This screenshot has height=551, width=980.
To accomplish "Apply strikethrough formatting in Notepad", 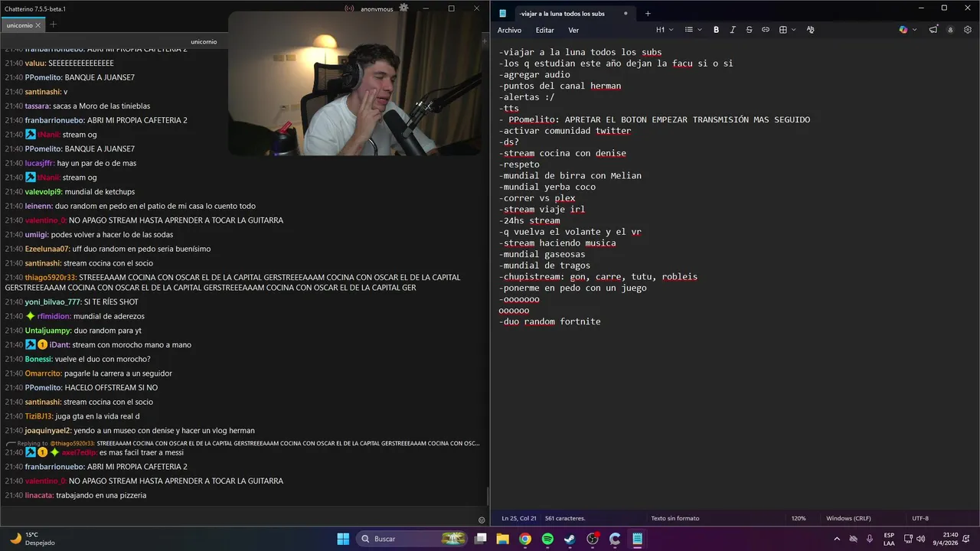I will click(749, 30).
